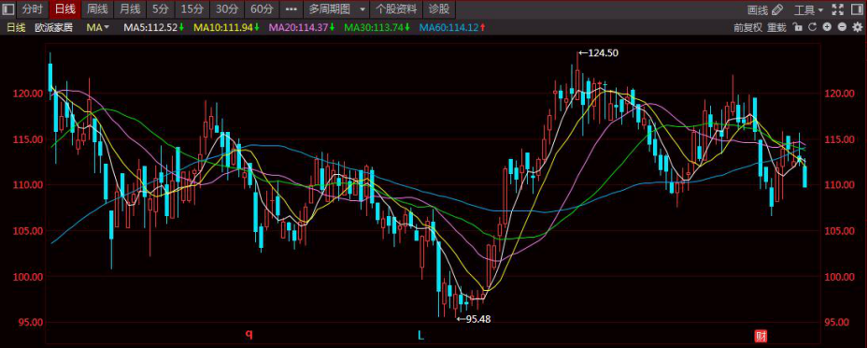Click the 前复权 adjustment button
868x348 pixels.
pyautogui.click(x=747, y=27)
